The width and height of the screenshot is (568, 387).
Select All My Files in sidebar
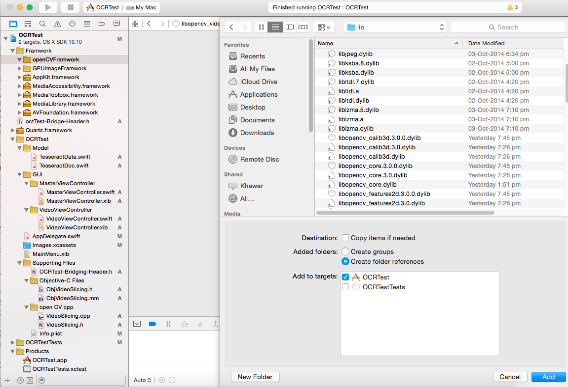257,69
